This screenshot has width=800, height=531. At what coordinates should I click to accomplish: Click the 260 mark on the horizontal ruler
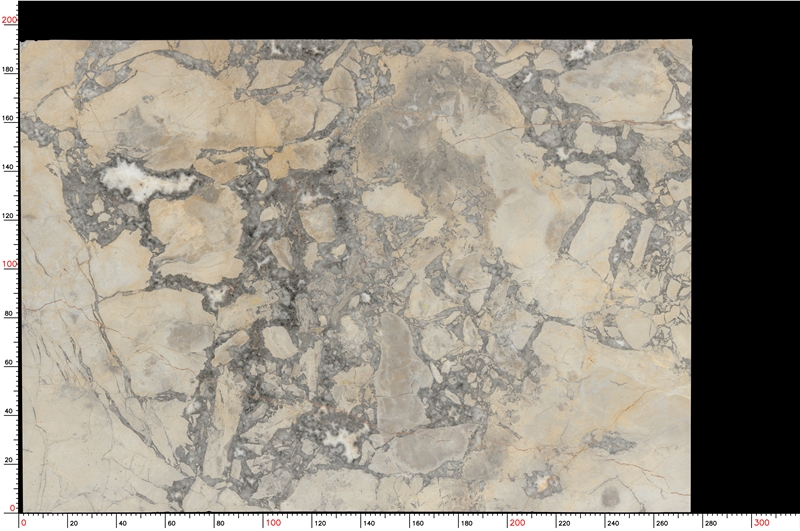[662, 523]
